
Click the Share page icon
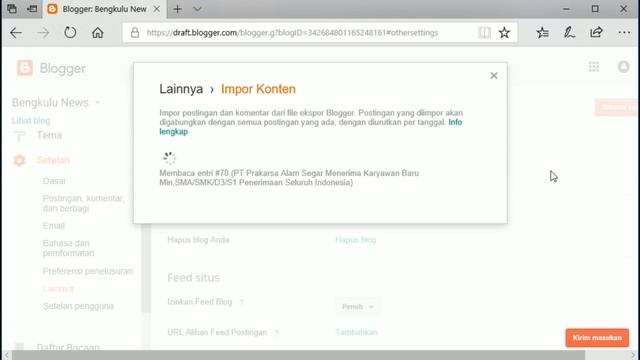click(596, 32)
